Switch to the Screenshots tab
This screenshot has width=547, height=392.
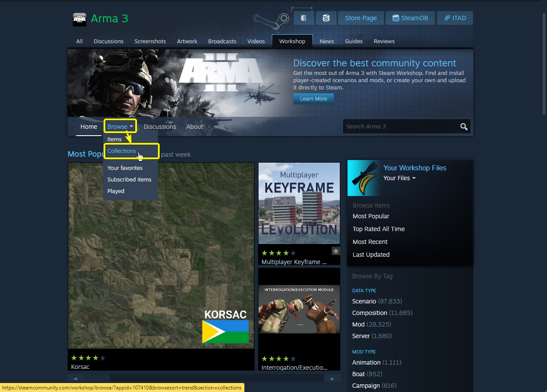[x=150, y=41]
